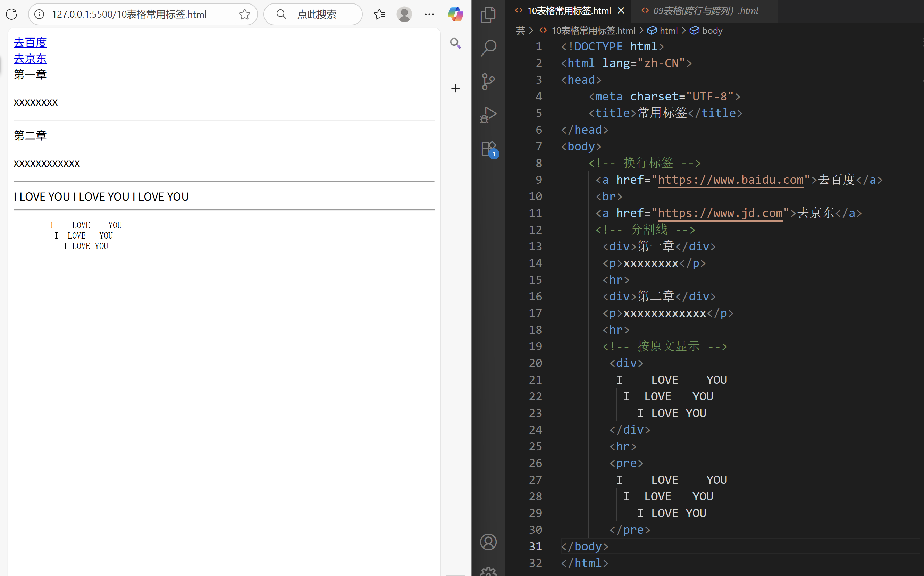924x576 pixels.
Task: Open the VS Code Search panel icon
Action: click(488, 48)
